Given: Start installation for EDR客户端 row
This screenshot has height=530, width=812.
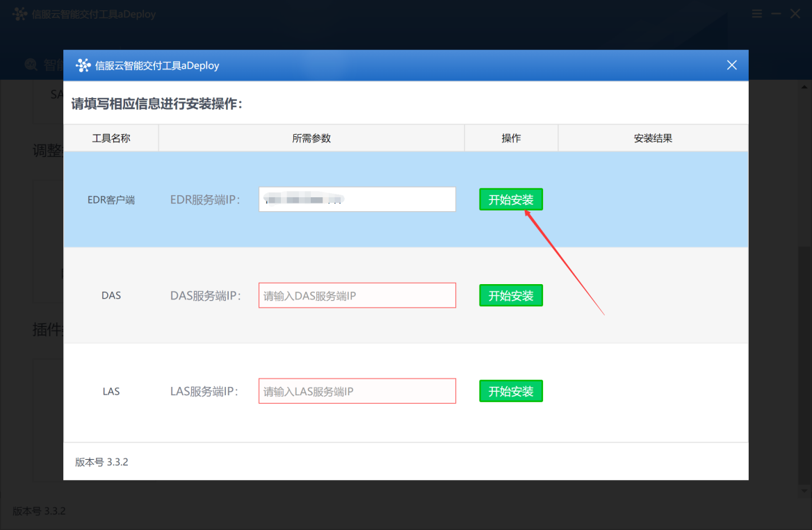Looking at the screenshot, I should (x=510, y=199).
